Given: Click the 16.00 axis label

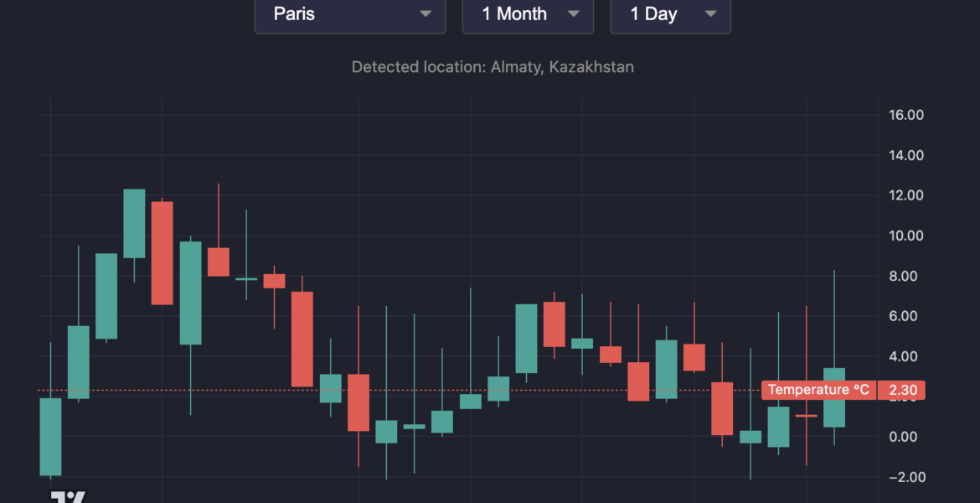Looking at the screenshot, I should pyautogui.click(x=905, y=115).
